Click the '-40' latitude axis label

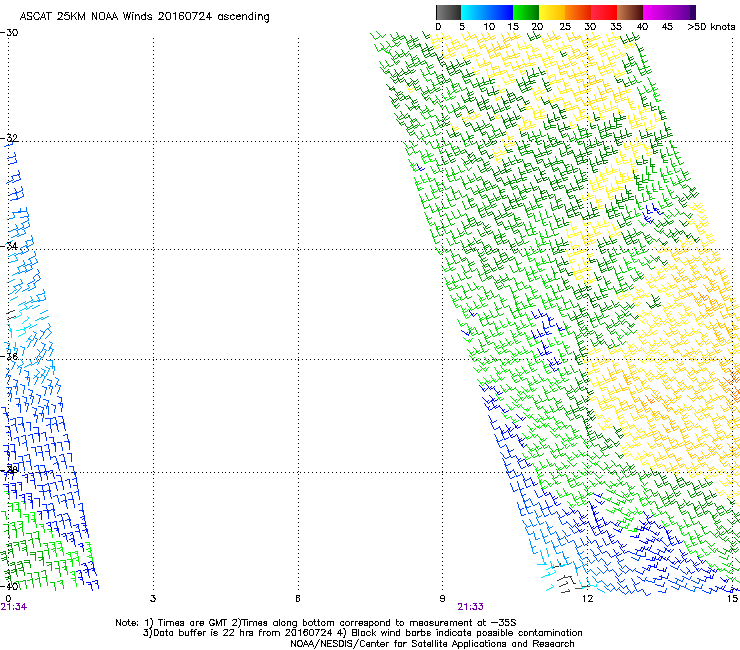point(9,586)
